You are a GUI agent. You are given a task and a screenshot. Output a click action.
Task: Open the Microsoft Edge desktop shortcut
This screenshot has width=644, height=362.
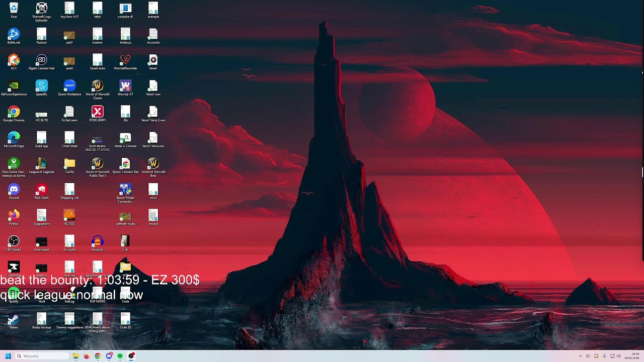point(14,140)
